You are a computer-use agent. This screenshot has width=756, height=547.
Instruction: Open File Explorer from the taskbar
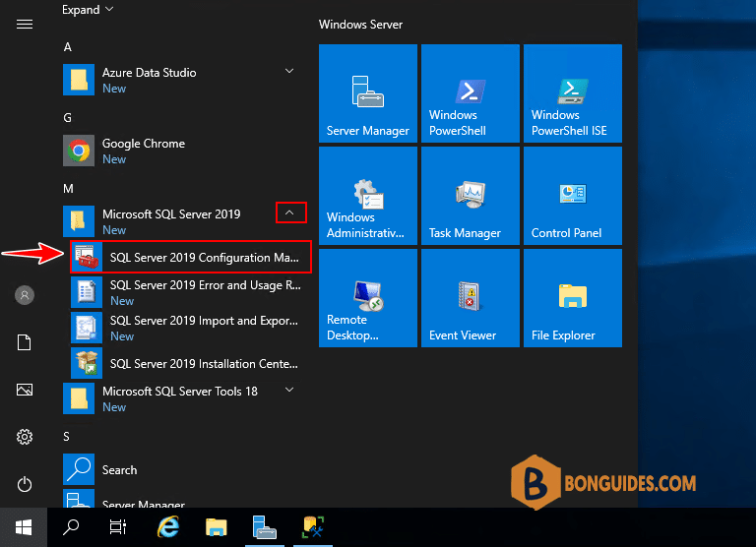click(x=216, y=527)
